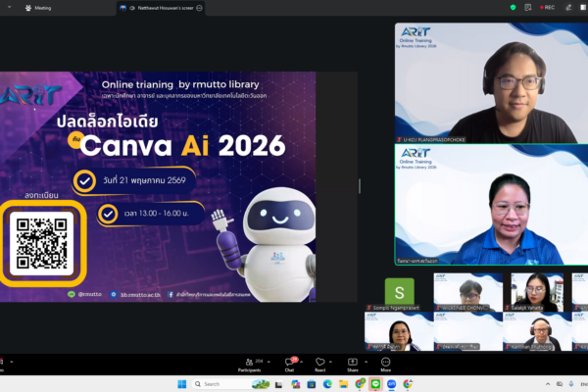Click @rmutto LINE handle on the slide
The image size is (588, 392).
pyautogui.click(x=89, y=294)
